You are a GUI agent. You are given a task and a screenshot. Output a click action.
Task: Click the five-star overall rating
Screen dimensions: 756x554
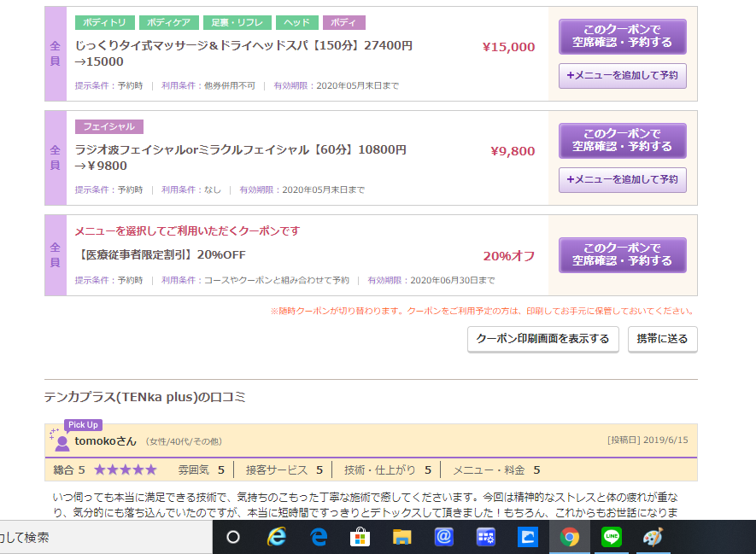[125, 469]
